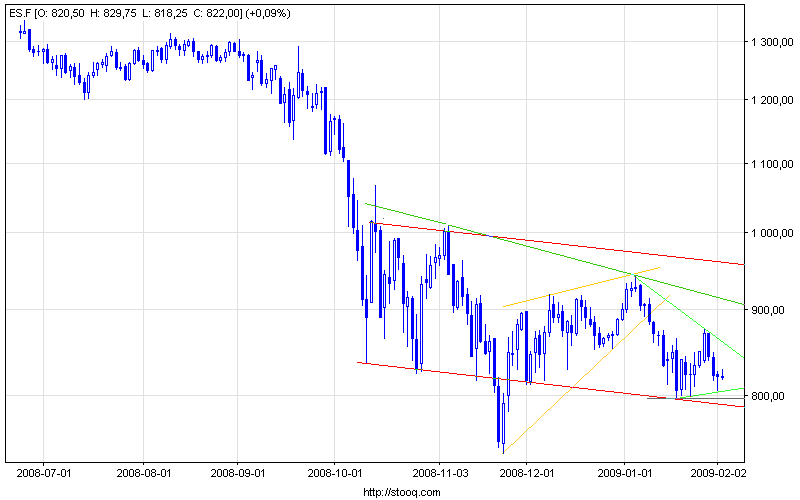Click the 2008-11-03 date axis label
This screenshot has width=800, height=500.
click(439, 473)
